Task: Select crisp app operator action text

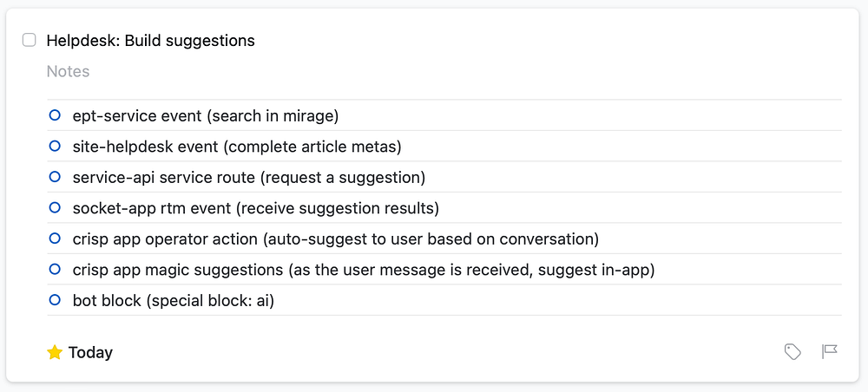Action: point(335,239)
